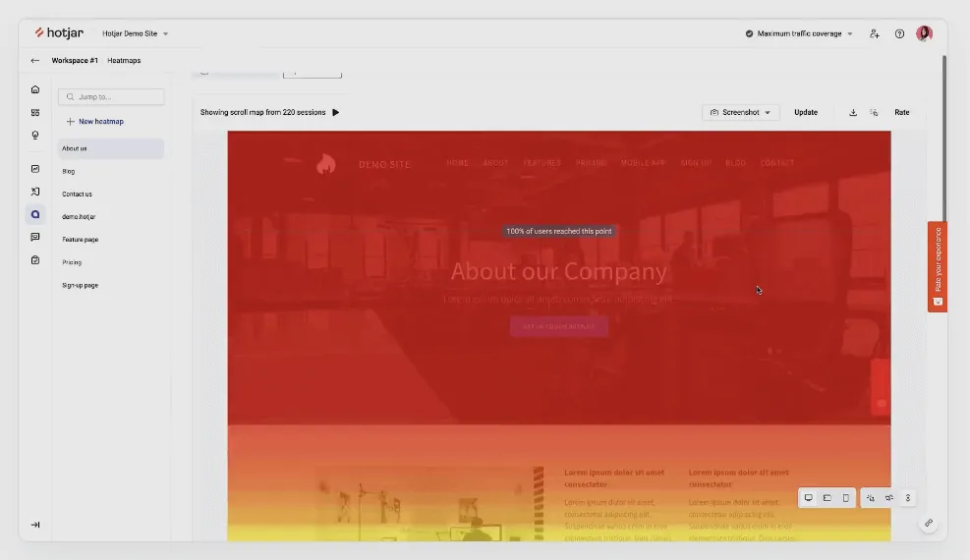Select the active Heatmaps icon in sidebar

(x=35, y=214)
